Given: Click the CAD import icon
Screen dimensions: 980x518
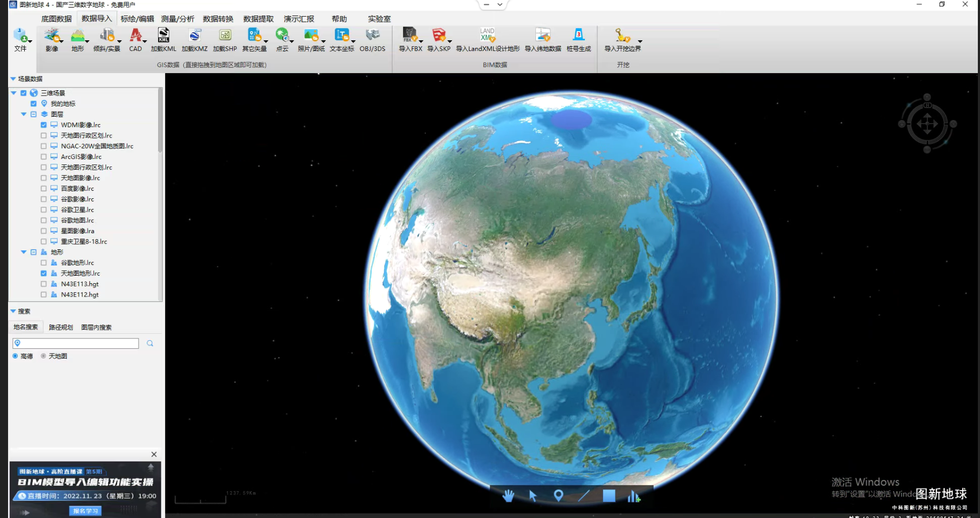Looking at the screenshot, I should click(135, 35).
